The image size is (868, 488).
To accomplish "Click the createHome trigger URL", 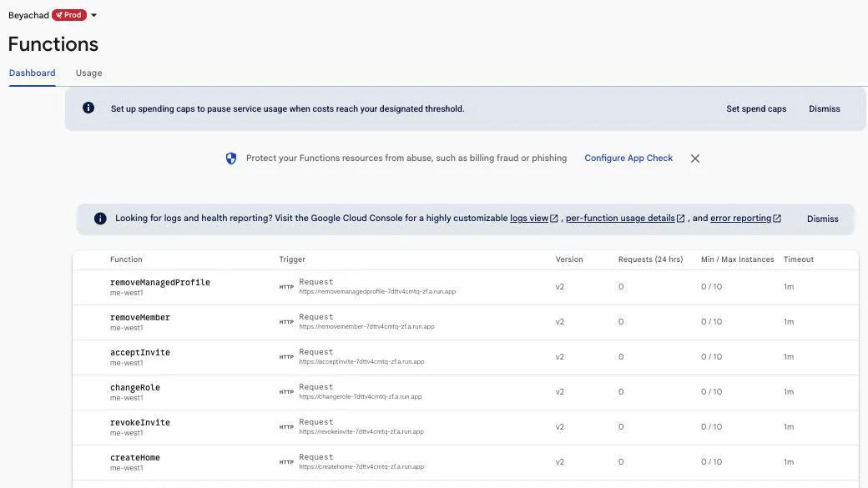I will pyautogui.click(x=361, y=467).
